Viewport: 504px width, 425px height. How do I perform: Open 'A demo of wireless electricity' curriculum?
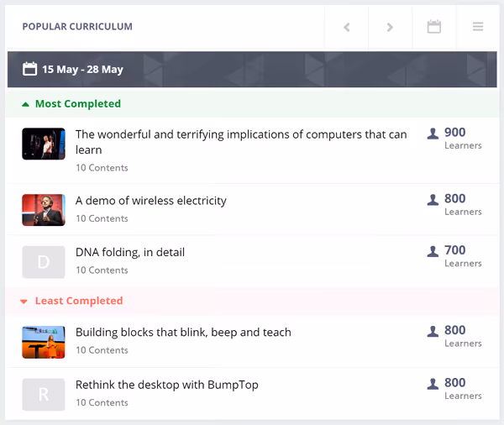click(151, 201)
